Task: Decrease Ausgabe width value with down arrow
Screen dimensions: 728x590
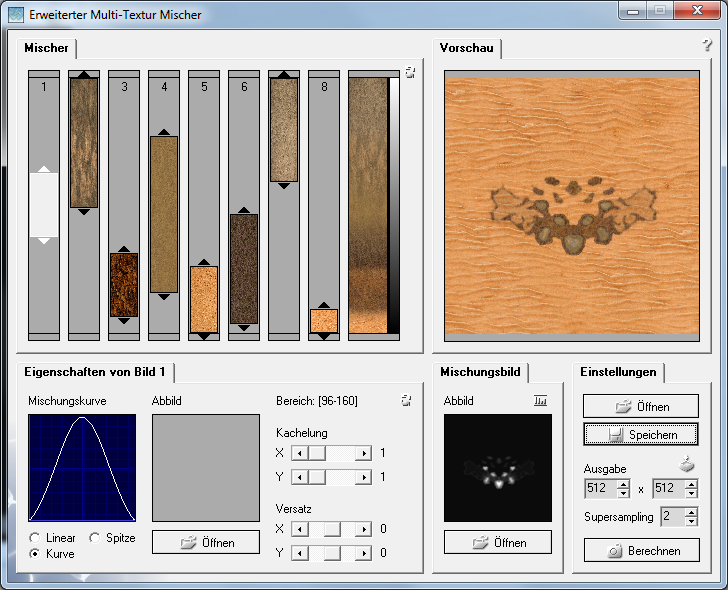Action: [x=623, y=493]
